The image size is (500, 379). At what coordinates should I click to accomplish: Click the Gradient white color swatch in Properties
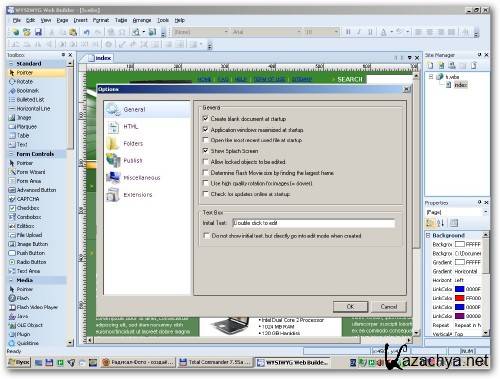pyautogui.click(x=460, y=262)
